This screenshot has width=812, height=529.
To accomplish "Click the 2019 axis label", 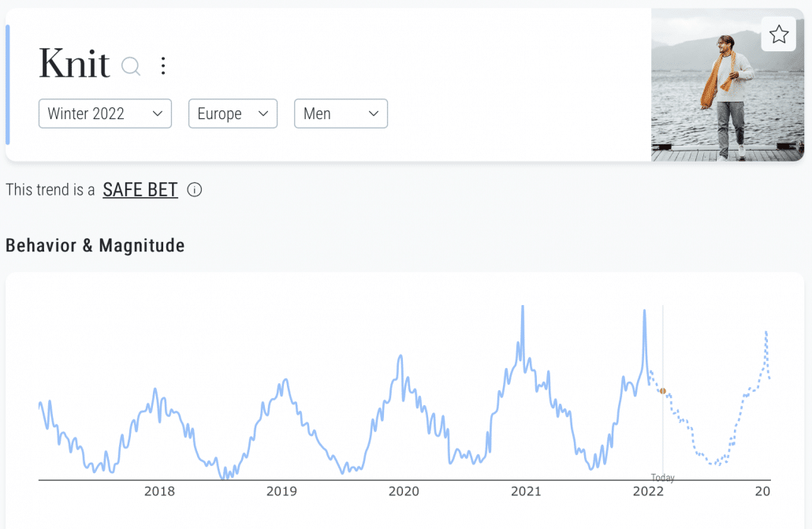I will click(x=281, y=491).
